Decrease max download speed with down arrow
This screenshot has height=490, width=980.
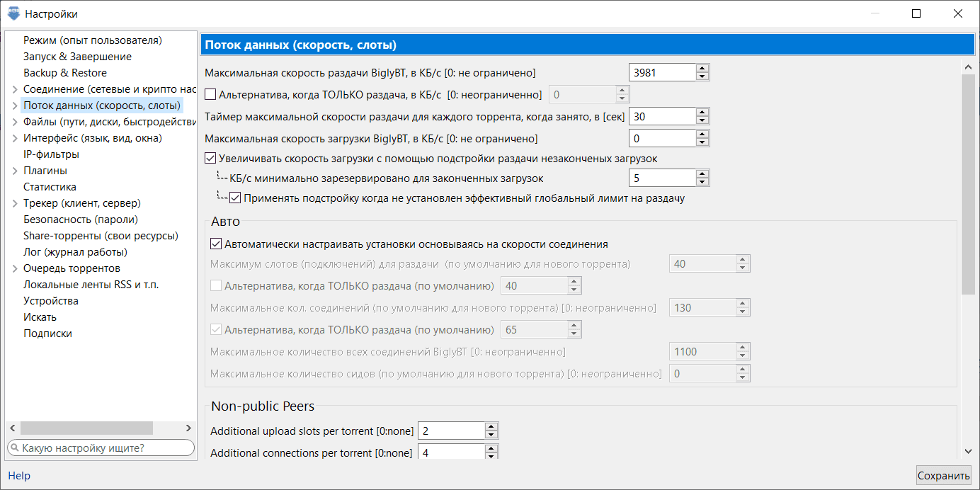702,142
